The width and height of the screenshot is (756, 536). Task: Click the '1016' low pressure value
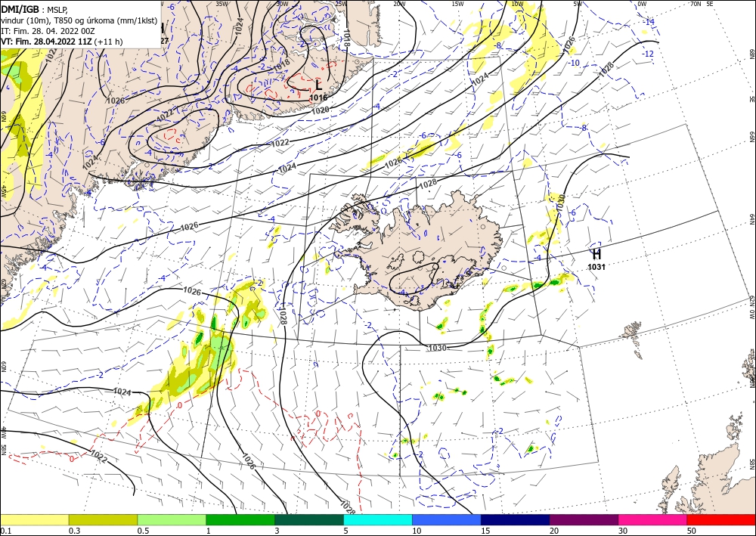(x=318, y=98)
